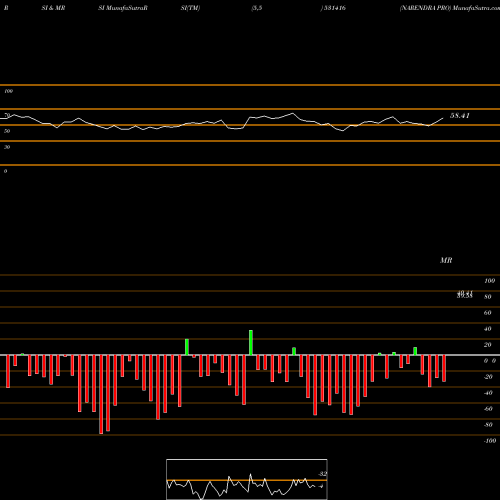Click the 'SI MunafaSutraR' header text
The image size is (500, 500).
123,8
